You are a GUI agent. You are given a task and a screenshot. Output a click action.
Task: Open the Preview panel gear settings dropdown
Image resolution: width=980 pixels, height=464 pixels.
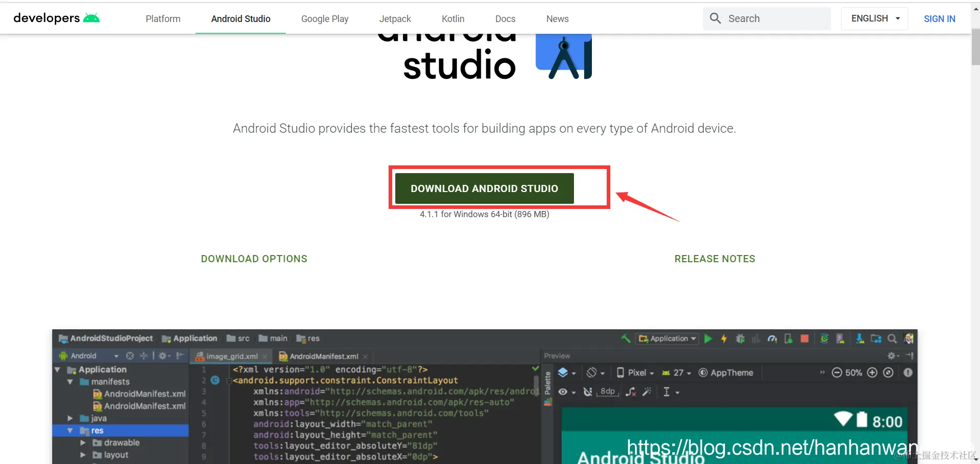(x=893, y=355)
